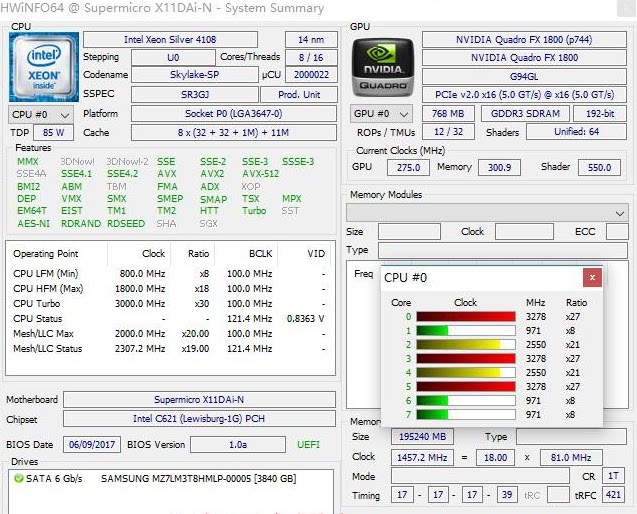637x514 pixels.
Task: Close the CPU #0 clock popup
Action: (x=592, y=278)
